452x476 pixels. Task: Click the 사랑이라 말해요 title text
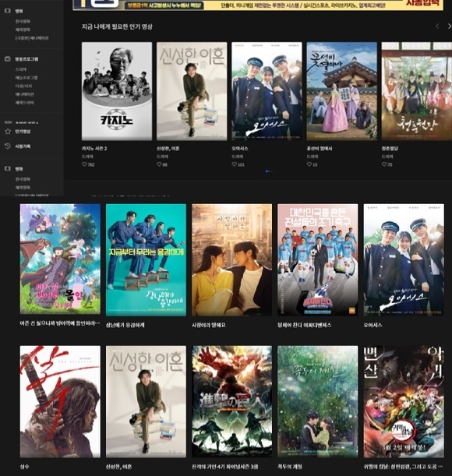(x=208, y=325)
